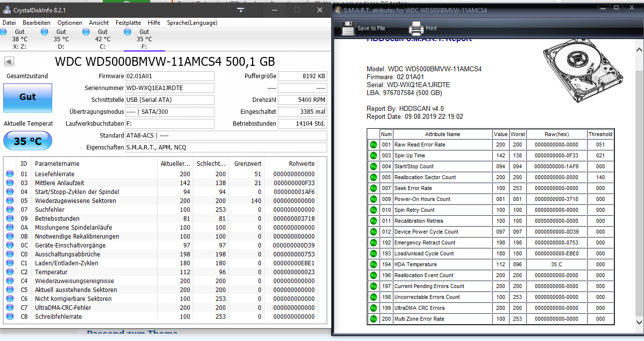Click the Drehzahl 5400 RPM field
Screen dimensions: 644x341
302,100
